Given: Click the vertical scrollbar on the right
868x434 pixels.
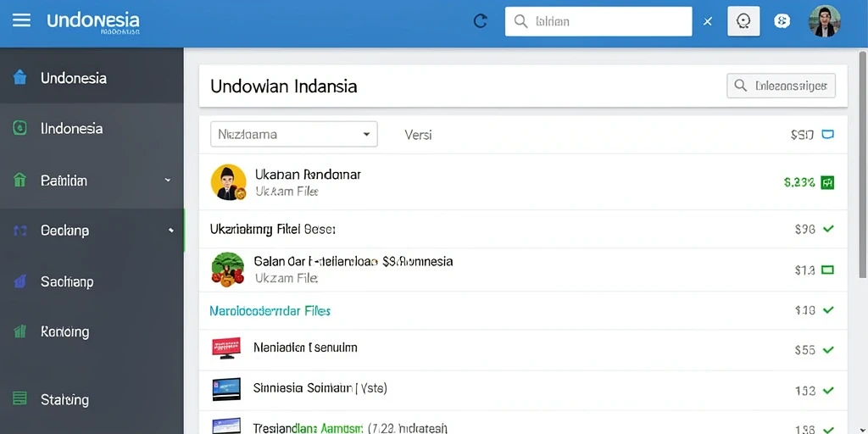Looking at the screenshot, I should (x=862, y=164).
